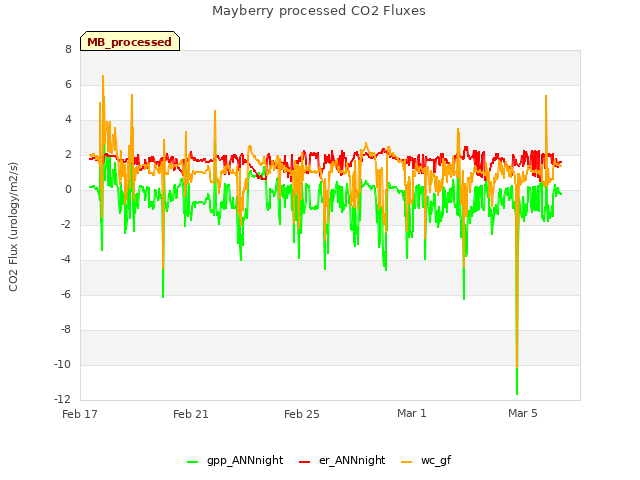Click the orange wc_gf legend swatch

(407, 462)
